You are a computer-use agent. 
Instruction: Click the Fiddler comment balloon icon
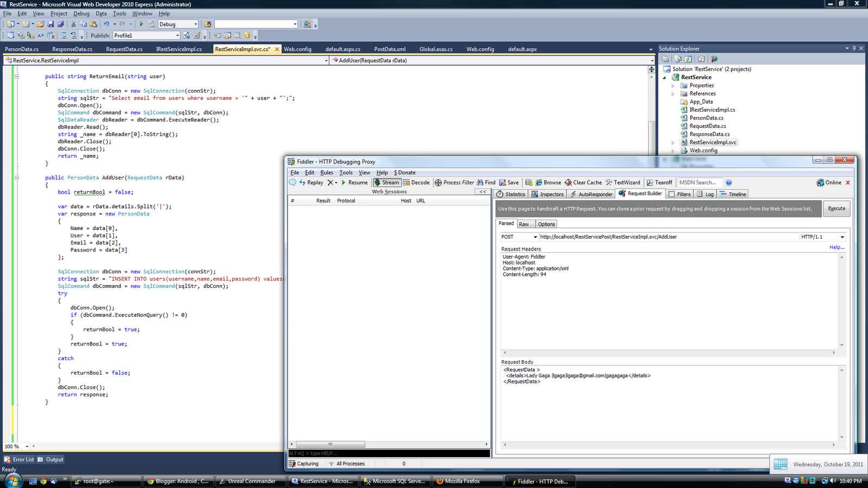pyautogui.click(x=293, y=182)
